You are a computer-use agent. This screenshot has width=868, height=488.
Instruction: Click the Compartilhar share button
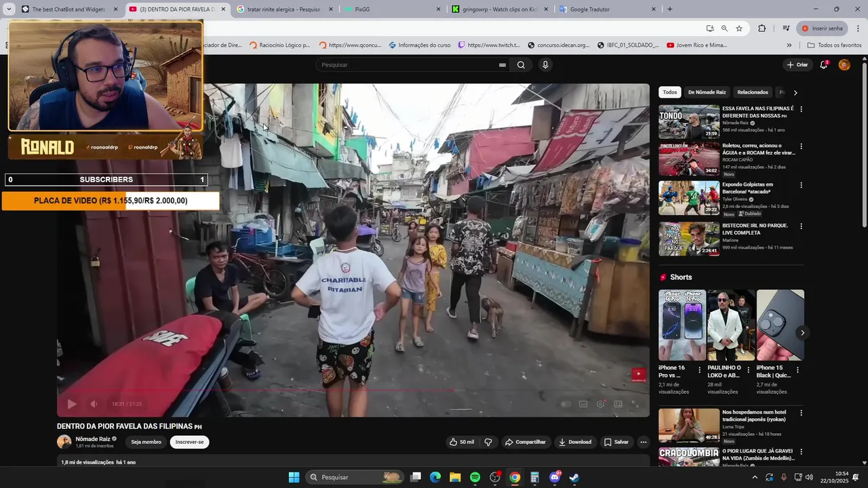click(x=525, y=442)
